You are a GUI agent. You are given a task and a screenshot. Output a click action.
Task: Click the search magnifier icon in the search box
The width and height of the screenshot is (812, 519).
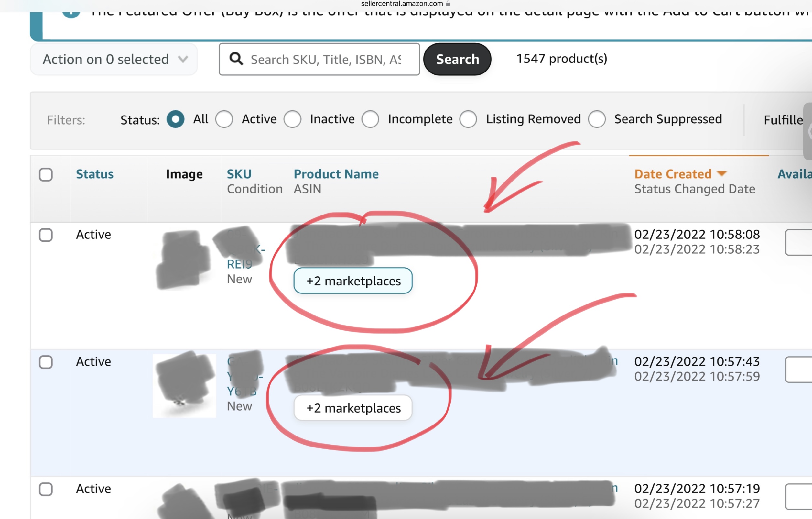tap(236, 59)
